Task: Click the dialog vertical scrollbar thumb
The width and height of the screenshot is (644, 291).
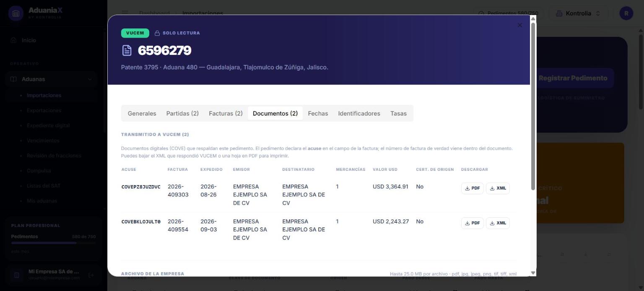Action: (533, 106)
